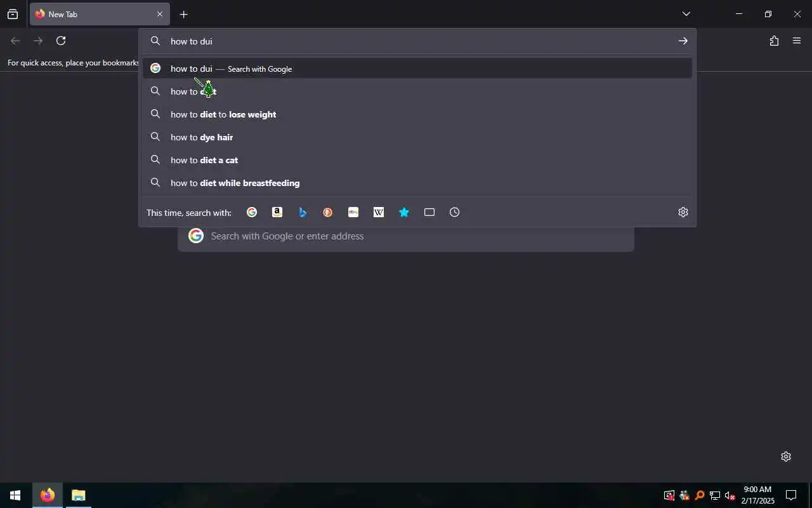Image resolution: width=812 pixels, height=508 pixels.
Task: Pick 'how to diet while breastfeeding' suggestion
Action: tap(417, 183)
